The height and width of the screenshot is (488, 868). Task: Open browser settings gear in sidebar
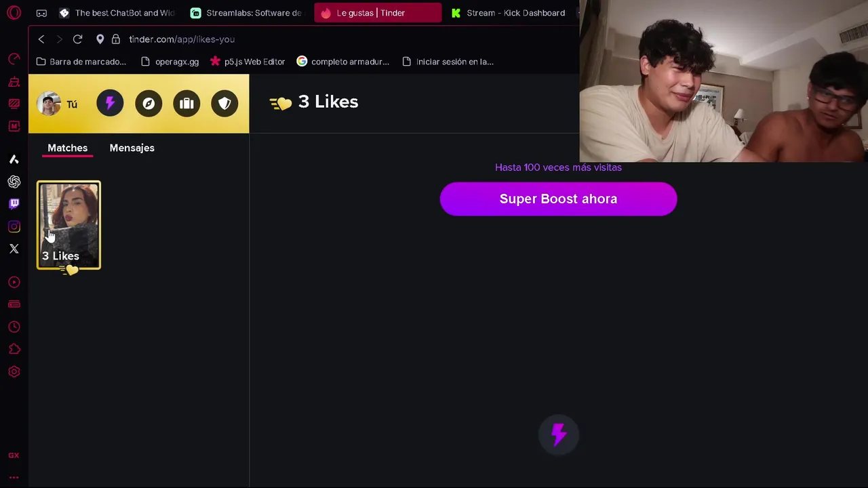point(14,371)
